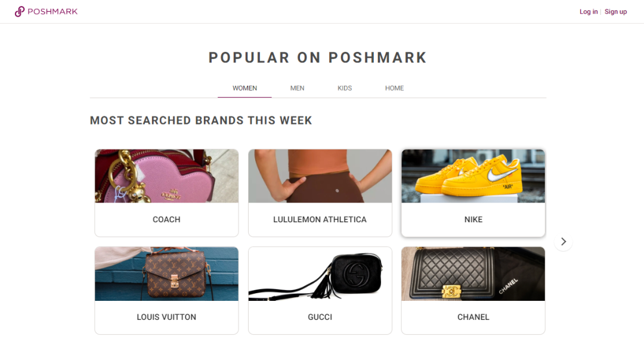This screenshot has width=644, height=345.
Task: Open the CHANEL brand label link
Action: click(x=473, y=317)
